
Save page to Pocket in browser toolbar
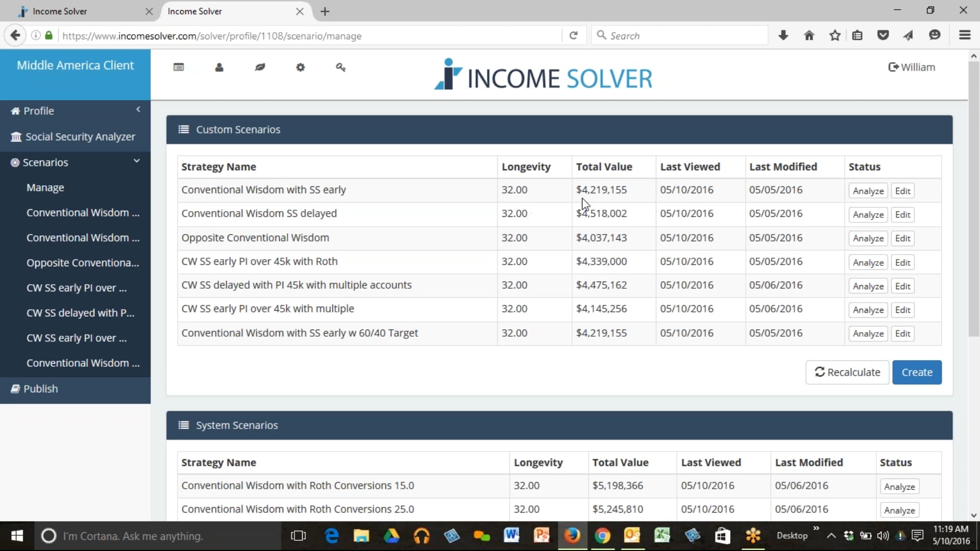[x=884, y=35]
